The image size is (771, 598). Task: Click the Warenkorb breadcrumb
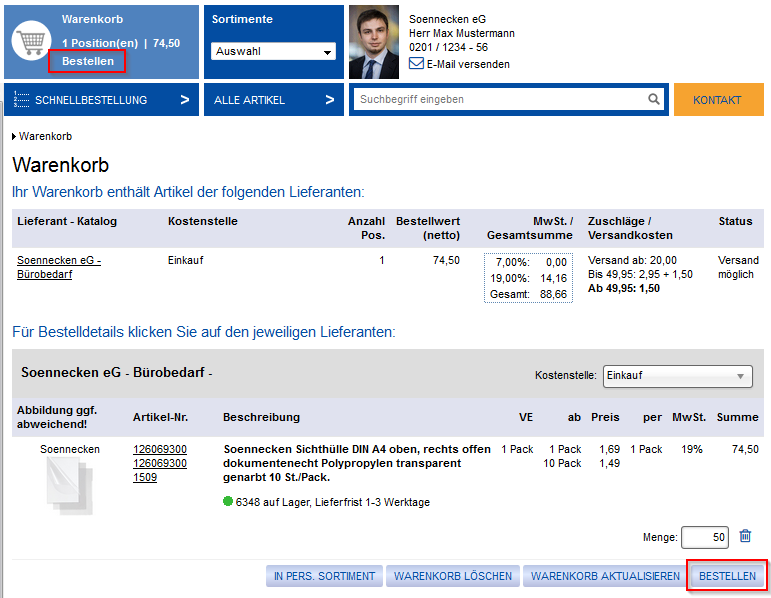tap(45, 136)
